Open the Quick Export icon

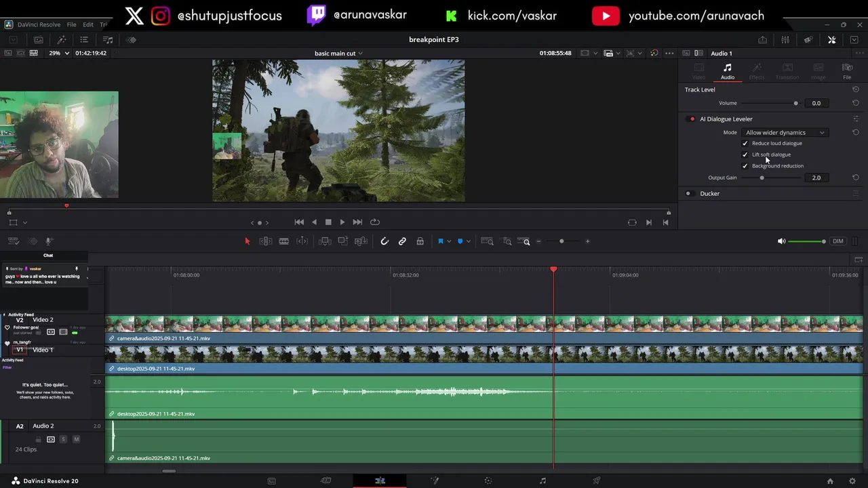point(763,40)
